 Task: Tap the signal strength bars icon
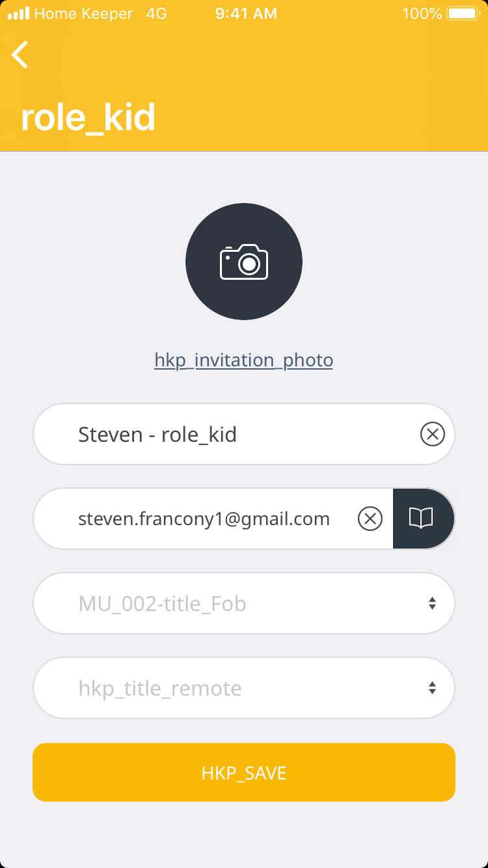(x=18, y=14)
